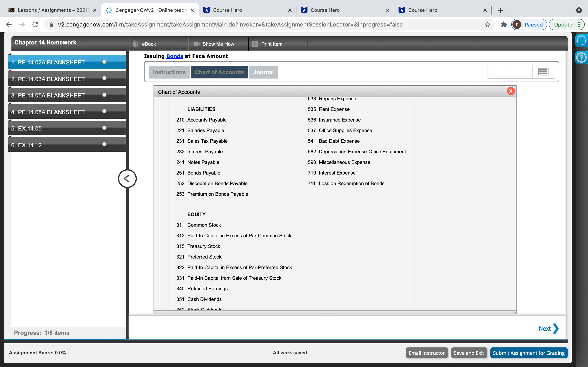The height and width of the screenshot is (367, 588).
Task: Close the Chart of Accounts panel
Action: pyautogui.click(x=510, y=91)
